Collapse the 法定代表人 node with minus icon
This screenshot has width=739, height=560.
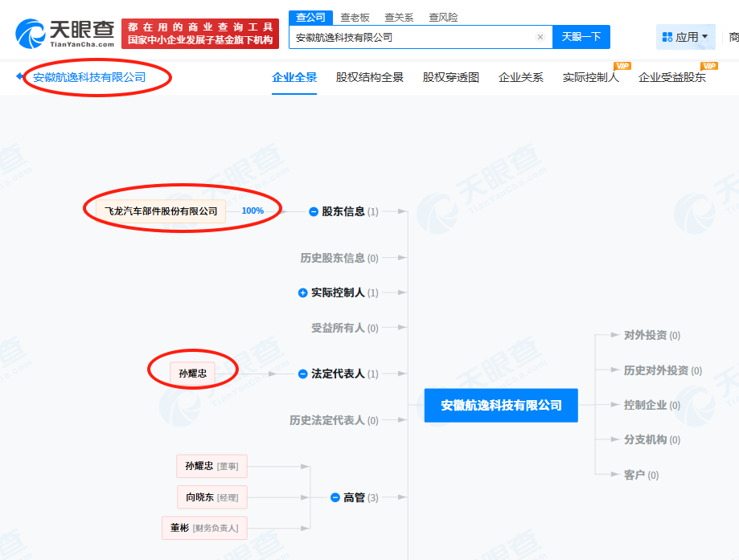coord(303,374)
